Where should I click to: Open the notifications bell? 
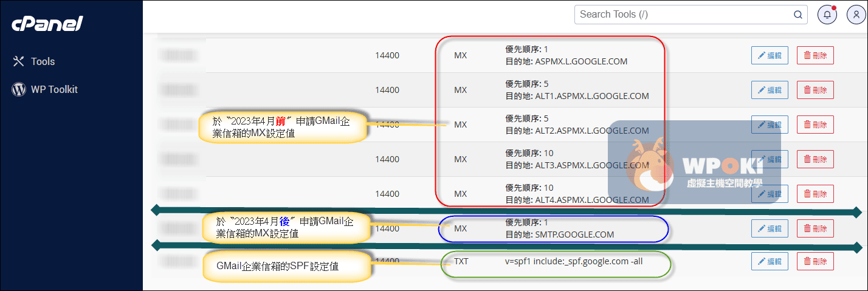827,15
